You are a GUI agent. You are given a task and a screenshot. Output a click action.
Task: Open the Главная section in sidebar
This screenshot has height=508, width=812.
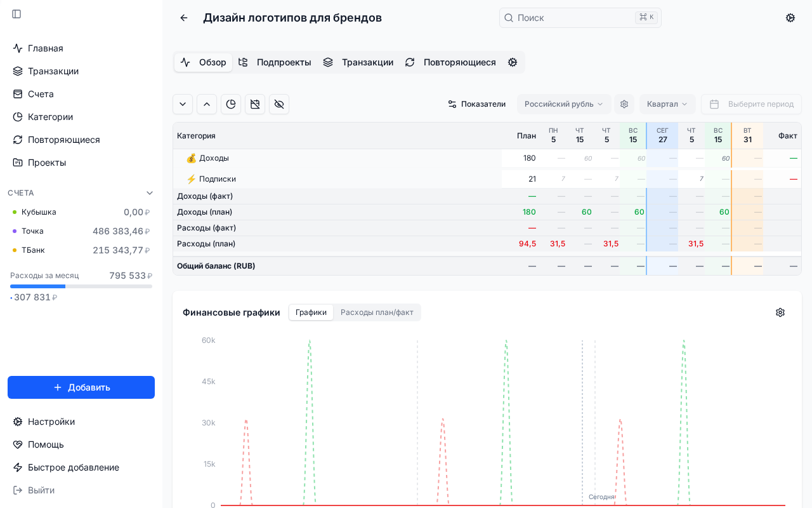coord(45,48)
